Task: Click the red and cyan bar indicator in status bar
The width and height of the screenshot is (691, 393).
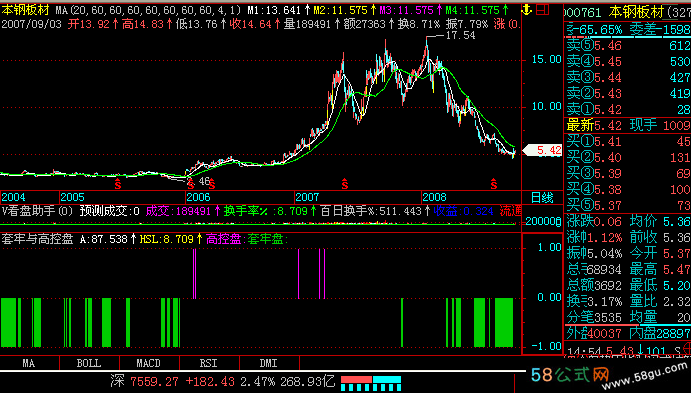Action: [x=371, y=383]
